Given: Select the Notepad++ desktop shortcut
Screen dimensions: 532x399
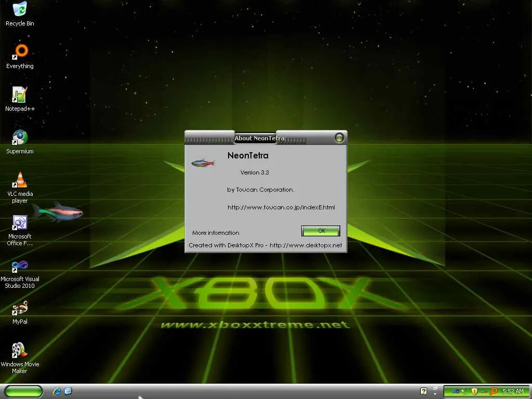Looking at the screenshot, I should [x=20, y=99].
